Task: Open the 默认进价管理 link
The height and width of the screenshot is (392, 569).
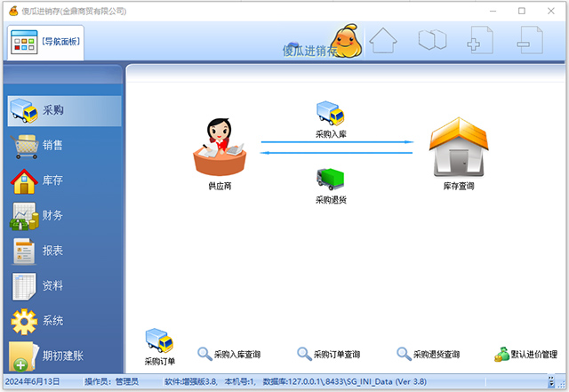Action: tap(534, 355)
